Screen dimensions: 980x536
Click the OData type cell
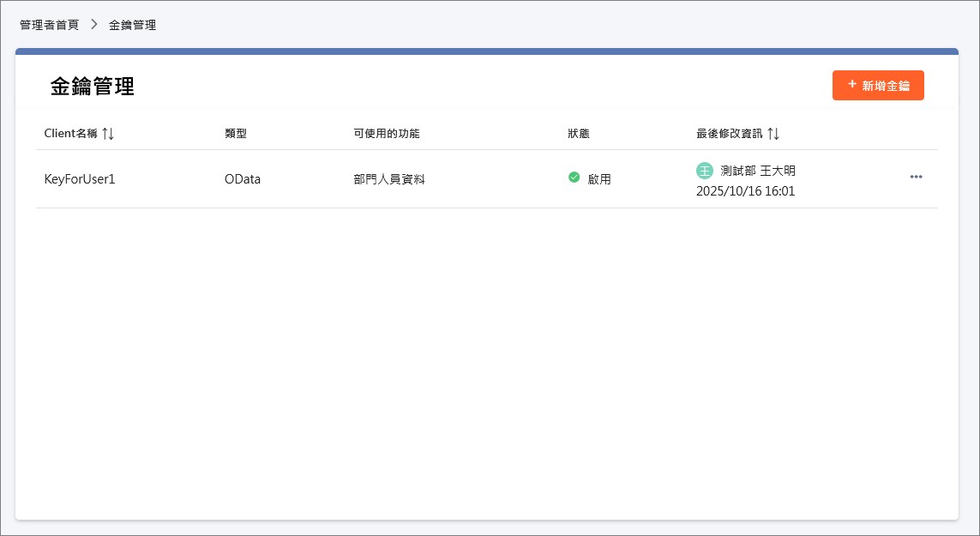pos(243,179)
